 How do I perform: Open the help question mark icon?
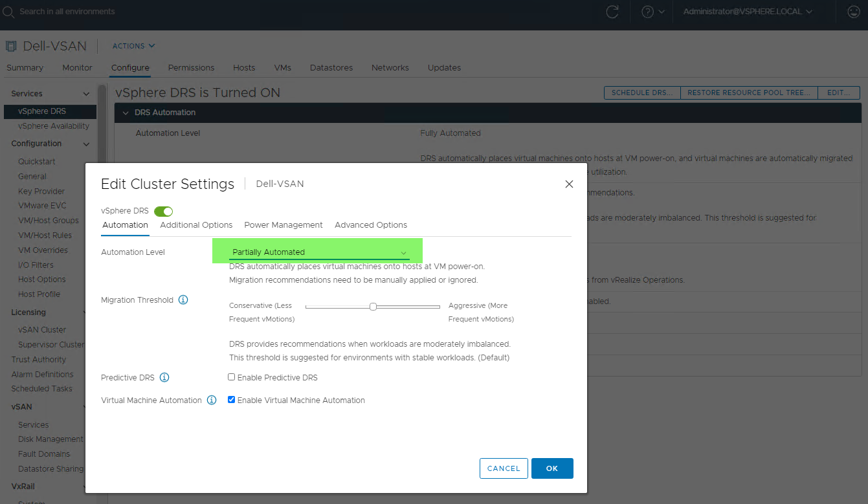point(648,11)
